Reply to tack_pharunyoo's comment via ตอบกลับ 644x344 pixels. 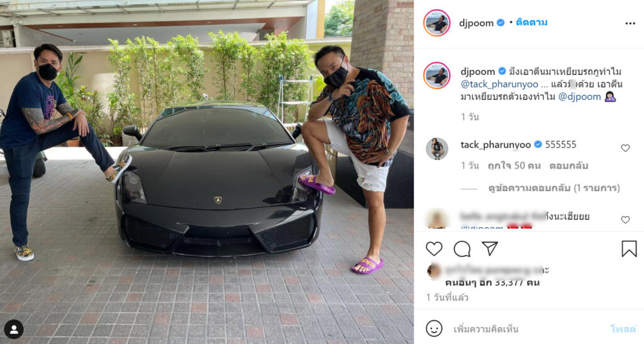(569, 166)
